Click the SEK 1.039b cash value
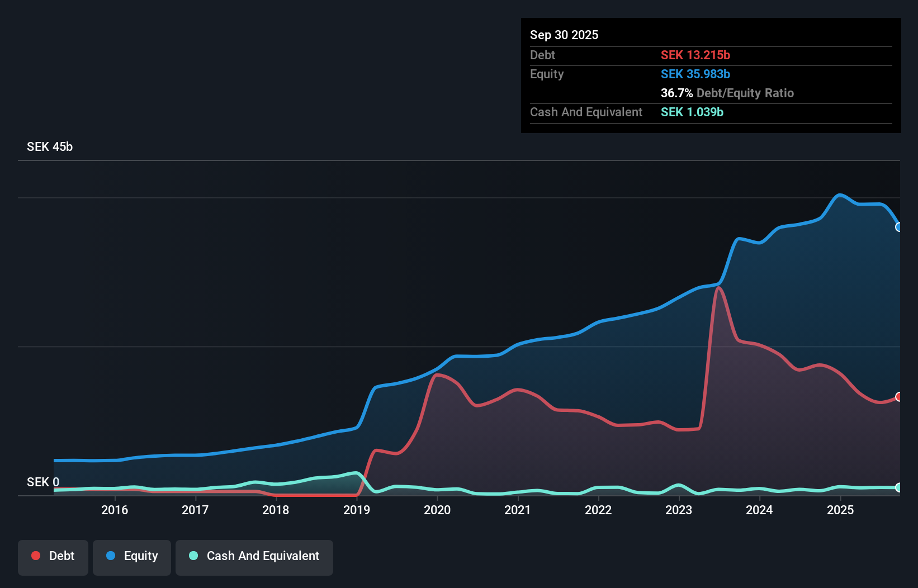 [x=692, y=112]
